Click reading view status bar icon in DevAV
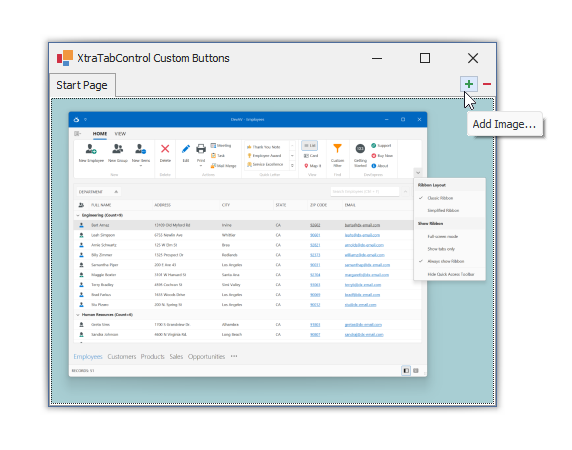The width and height of the screenshot is (572, 450). tap(416, 371)
